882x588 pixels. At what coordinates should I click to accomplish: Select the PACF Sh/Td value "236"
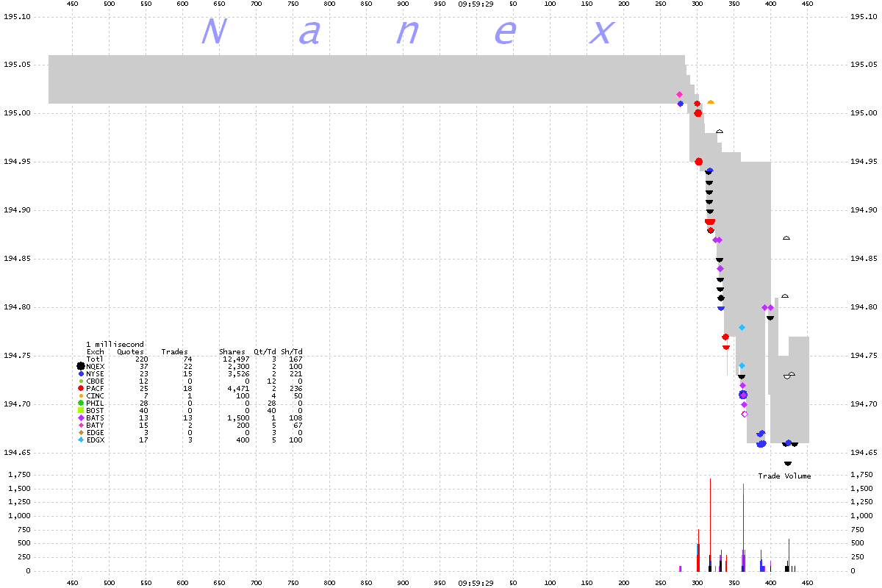[x=295, y=388]
